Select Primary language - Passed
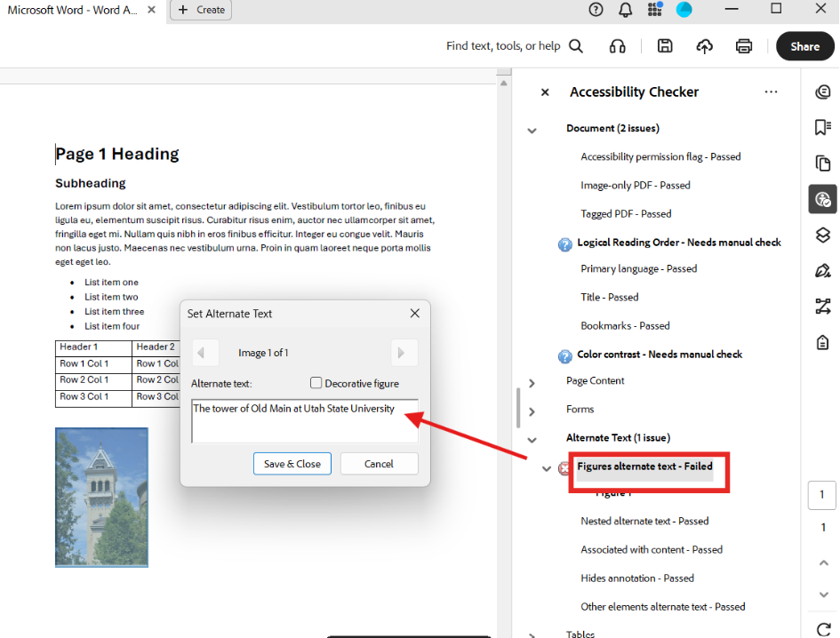This screenshot has height=638, width=840. click(638, 268)
